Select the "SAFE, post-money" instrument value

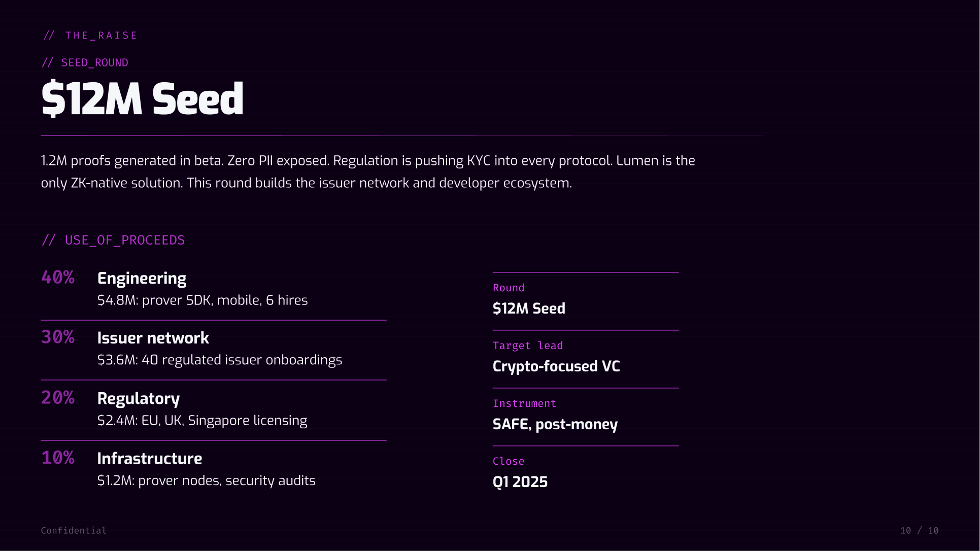pos(555,424)
